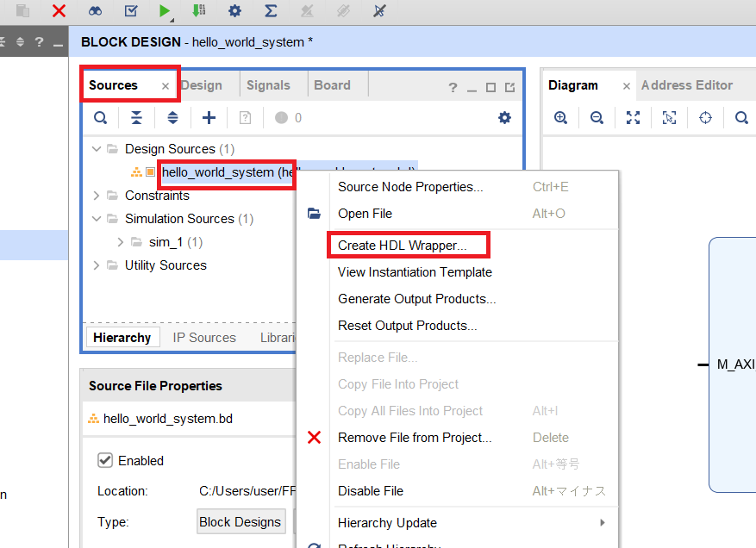Open settings via top toolbar gear icon
Viewport: 756px width, 548px height.
tap(234, 10)
